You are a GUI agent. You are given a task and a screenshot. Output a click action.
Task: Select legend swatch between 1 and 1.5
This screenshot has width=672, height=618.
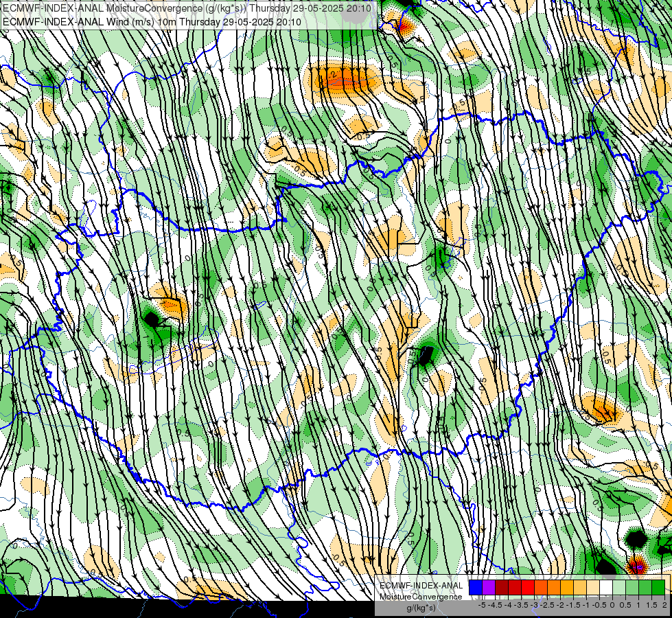click(645, 588)
